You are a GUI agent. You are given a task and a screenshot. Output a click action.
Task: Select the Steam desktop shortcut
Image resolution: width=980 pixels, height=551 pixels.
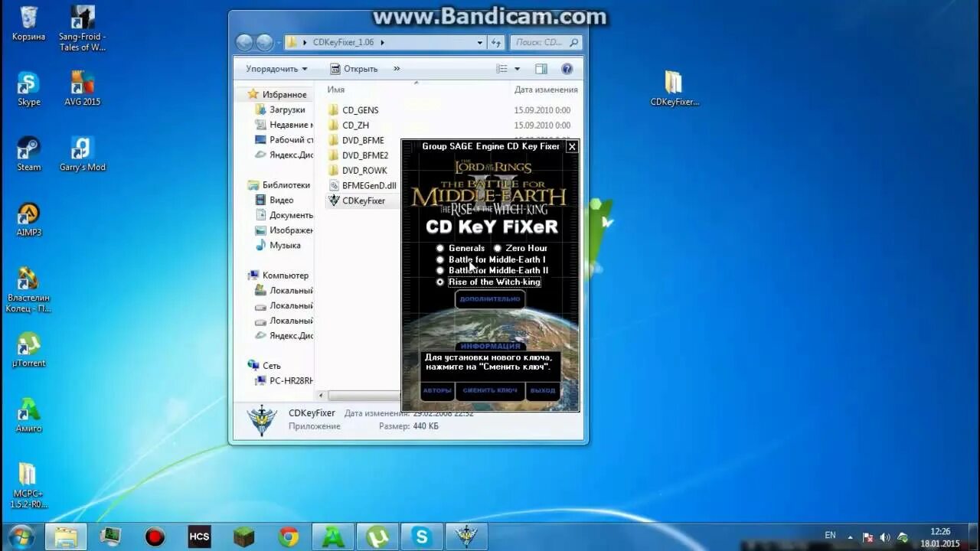pos(29,153)
